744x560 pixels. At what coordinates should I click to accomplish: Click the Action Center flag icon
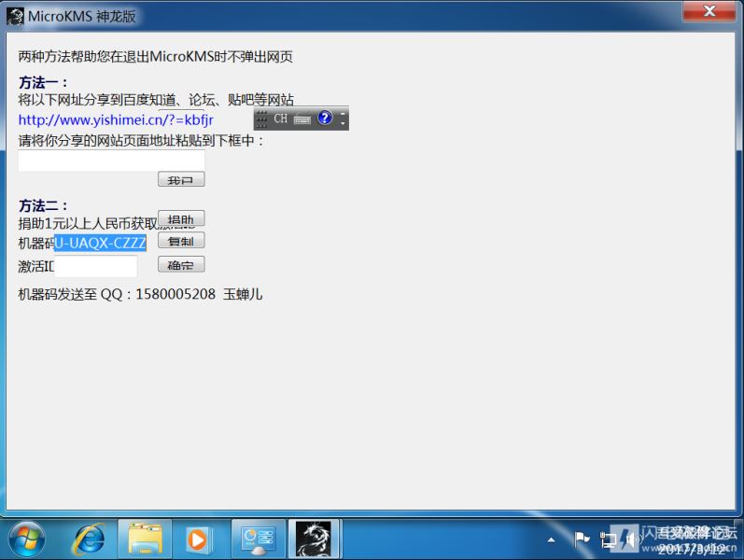pyautogui.click(x=582, y=539)
